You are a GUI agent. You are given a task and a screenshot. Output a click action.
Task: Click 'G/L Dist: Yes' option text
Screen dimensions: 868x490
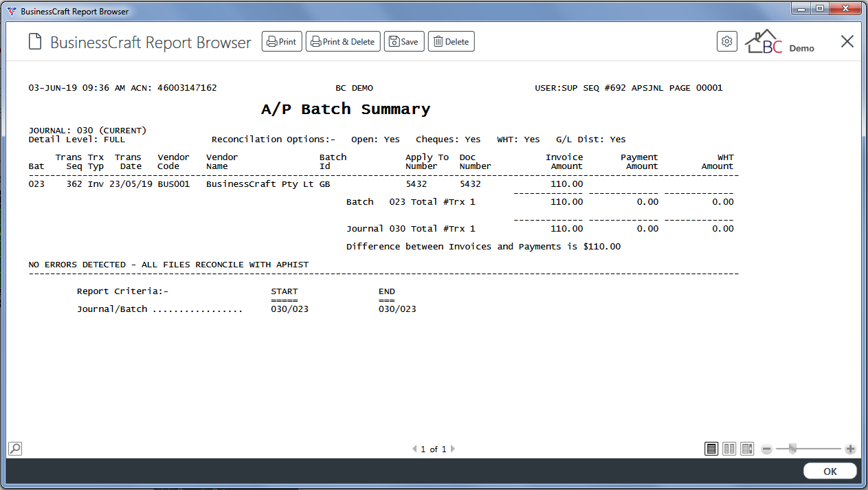pyautogui.click(x=591, y=139)
